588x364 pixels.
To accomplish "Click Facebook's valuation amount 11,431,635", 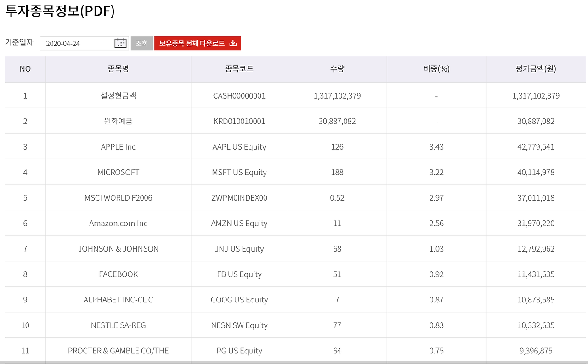I will [x=536, y=274].
